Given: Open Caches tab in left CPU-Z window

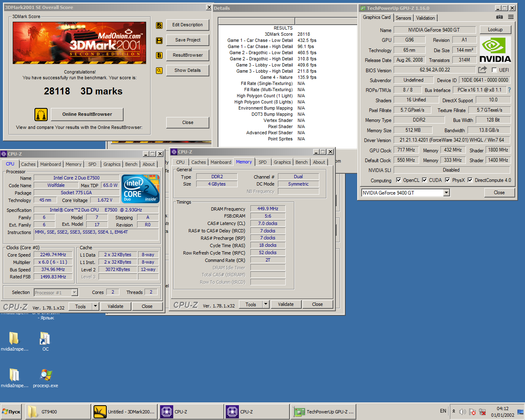Looking at the screenshot, I should (x=28, y=164).
